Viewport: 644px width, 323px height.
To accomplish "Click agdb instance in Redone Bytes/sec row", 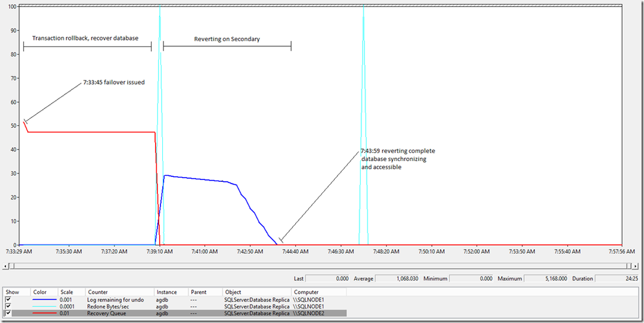I will [x=162, y=306].
